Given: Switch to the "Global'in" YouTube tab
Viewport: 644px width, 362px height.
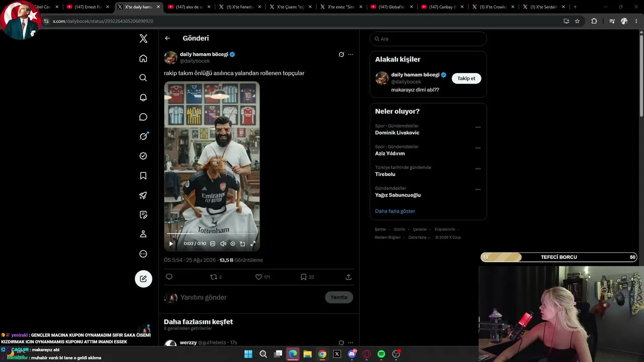Looking at the screenshot, I should (391, 7).
